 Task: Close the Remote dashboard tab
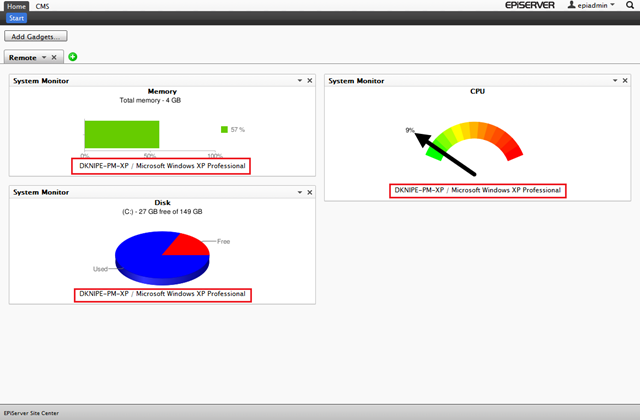[x=54, y=57]
